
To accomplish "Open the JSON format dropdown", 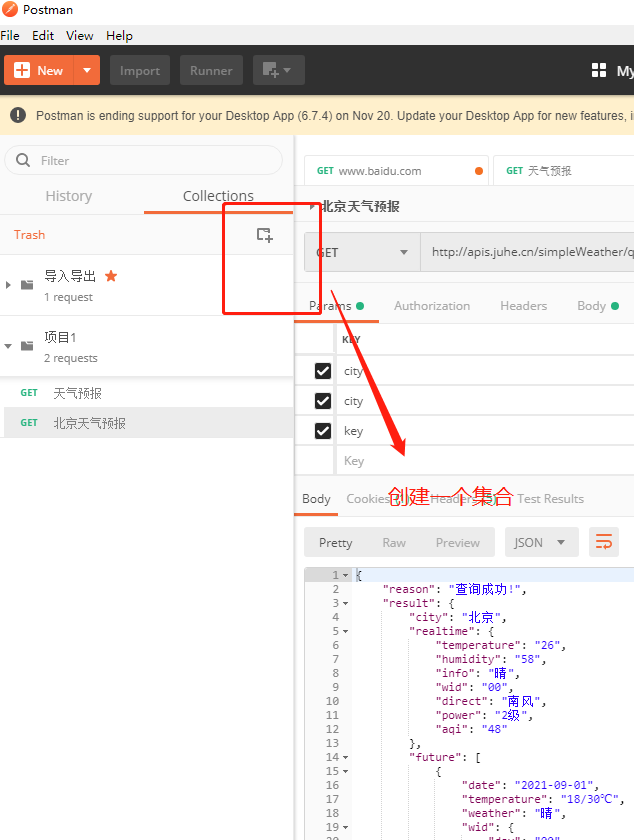I will [x=541, y=542].
